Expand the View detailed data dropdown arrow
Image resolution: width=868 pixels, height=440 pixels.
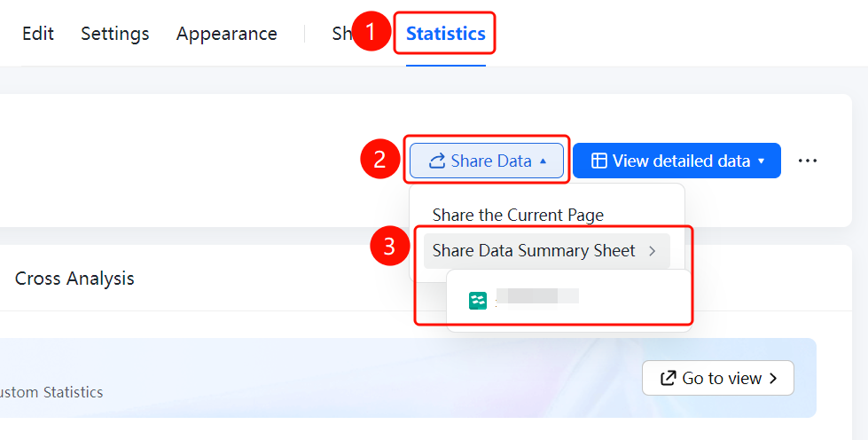coord(761,161)
